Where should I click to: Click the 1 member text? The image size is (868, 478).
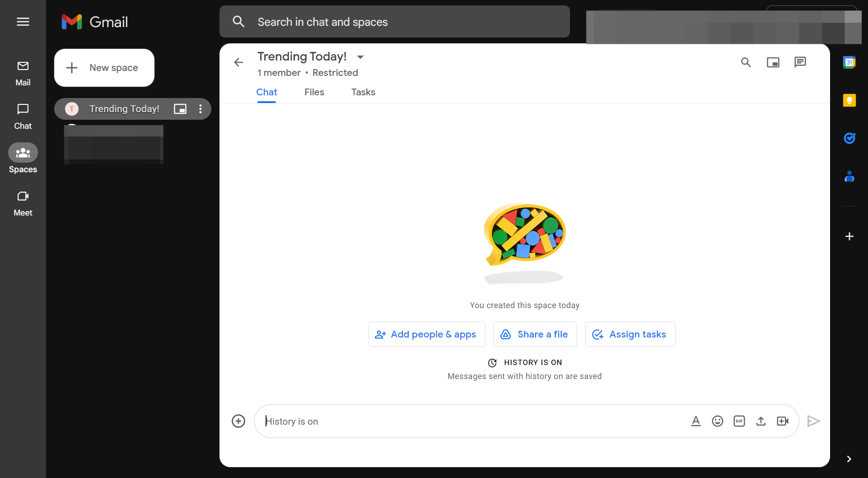[x=279, y=73]
